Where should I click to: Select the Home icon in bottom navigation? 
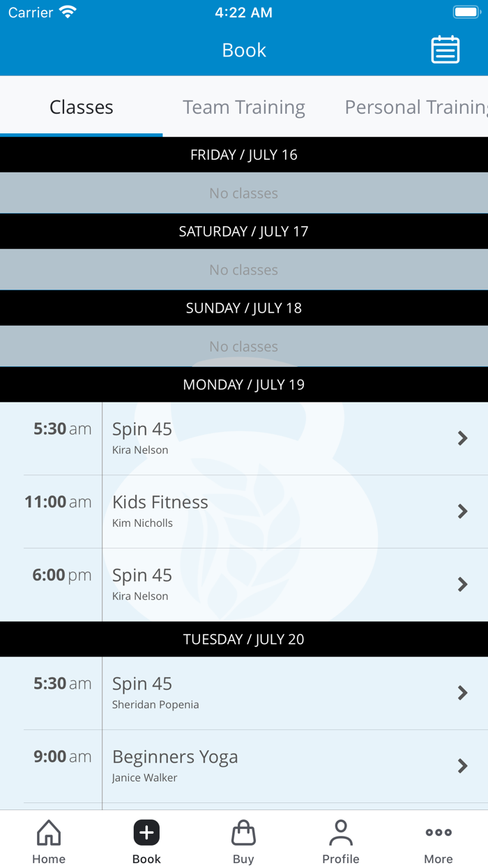pyautogui.click(x=48, y=840)
